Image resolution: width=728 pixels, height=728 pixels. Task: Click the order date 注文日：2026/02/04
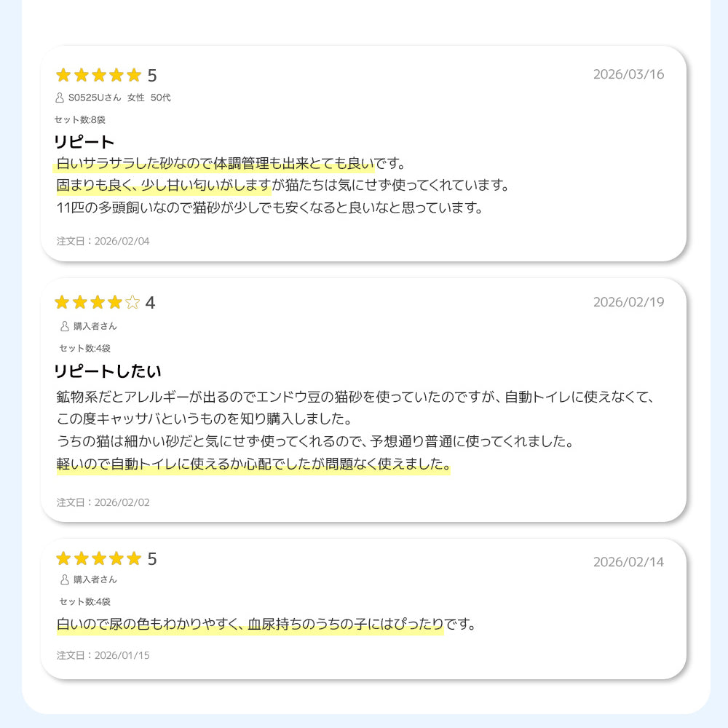point(103,241)
